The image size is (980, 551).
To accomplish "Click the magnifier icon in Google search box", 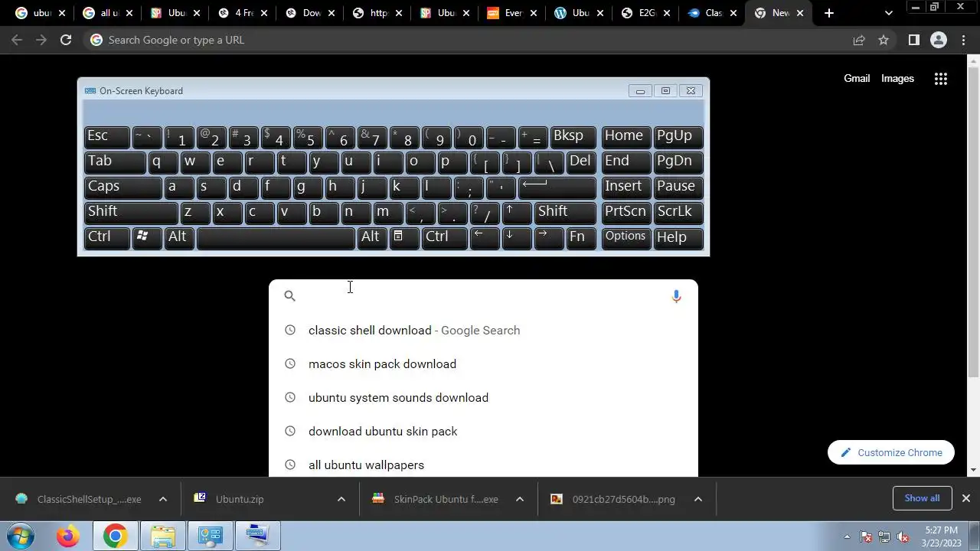I will coord(289,296).
